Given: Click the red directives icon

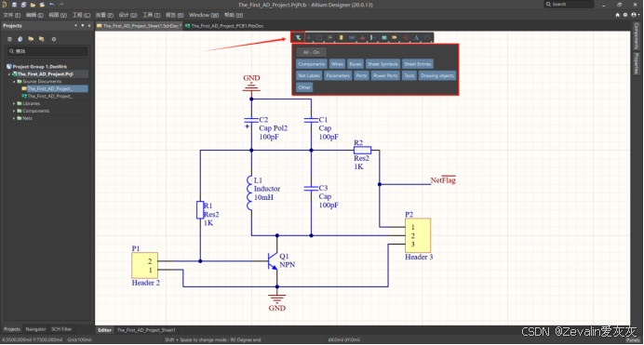Looking at the screenshot, I should coord(406,37).
